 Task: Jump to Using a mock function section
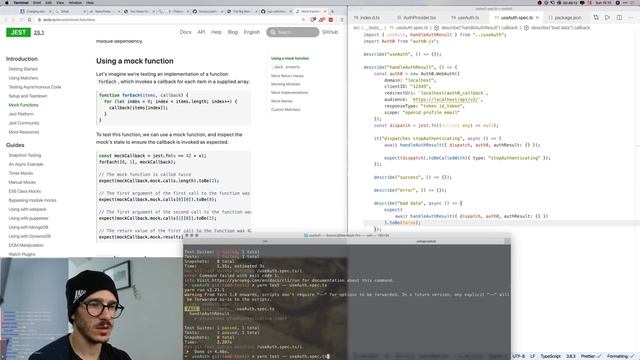290,58
